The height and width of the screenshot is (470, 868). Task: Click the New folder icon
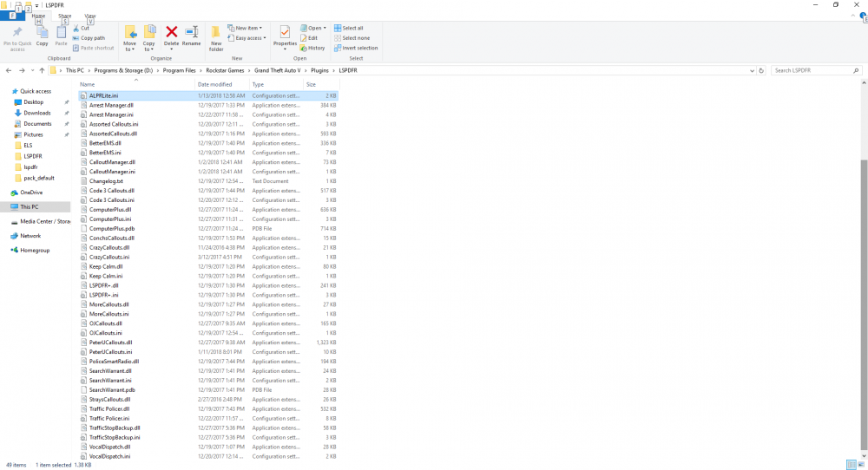216,32
